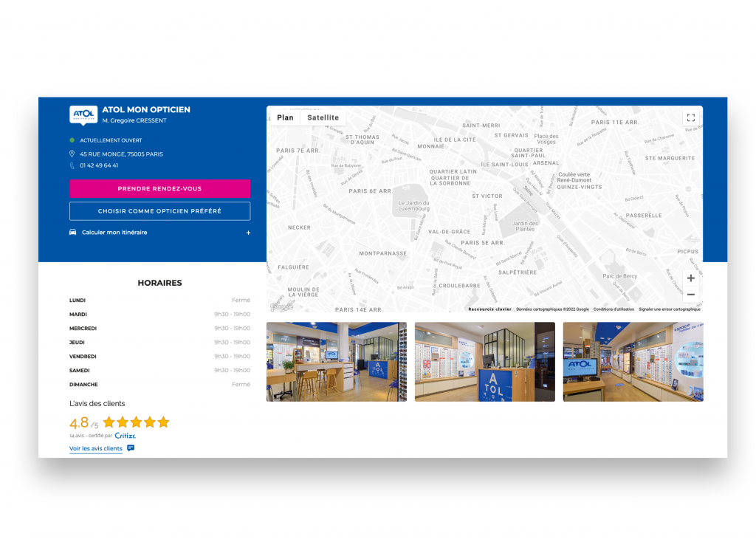Viewport: 756px width, 542px height.
Task: Click the MERCREDI row label
Action: tap(83, 329)
